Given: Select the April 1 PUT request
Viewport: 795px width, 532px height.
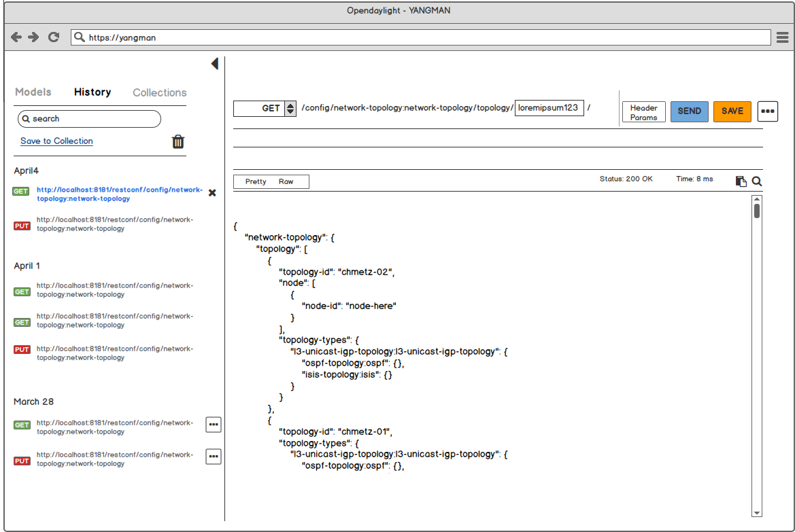Looking at the screenshot, I should coord(114,353).
